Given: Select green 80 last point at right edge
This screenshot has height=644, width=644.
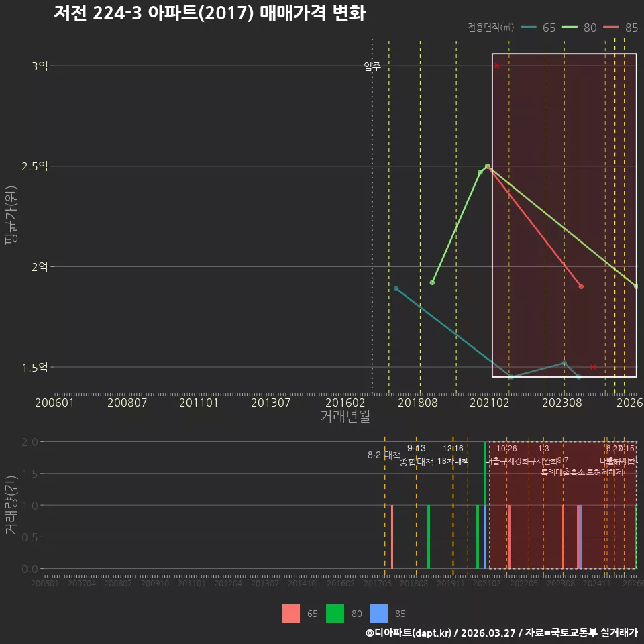Looking at the screenshot, I should click(x=636, y=286).
